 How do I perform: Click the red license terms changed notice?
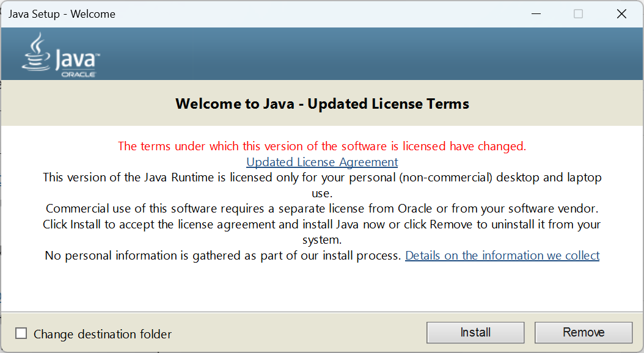[322, 146]
